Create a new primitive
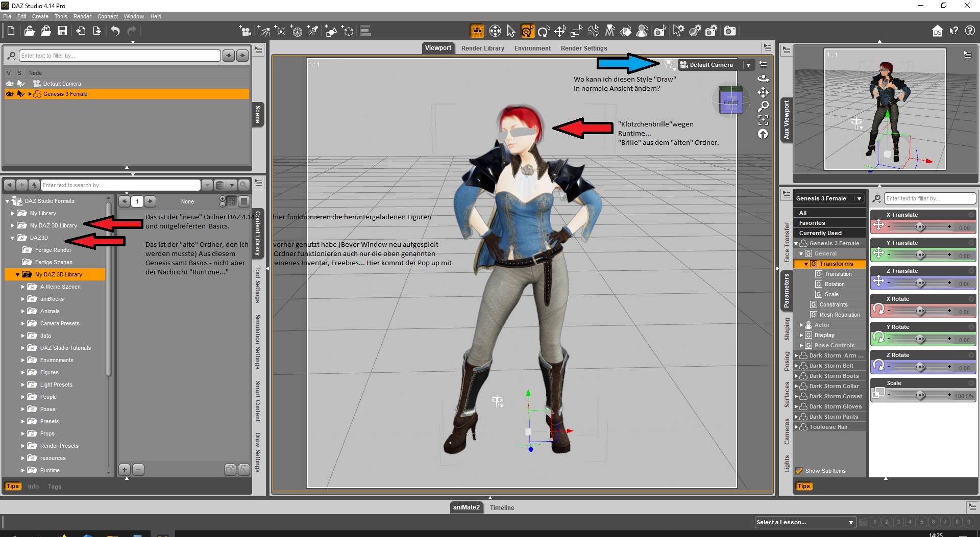Image resolution: width=980 pixels, height=537 pixels. (331, 31)
